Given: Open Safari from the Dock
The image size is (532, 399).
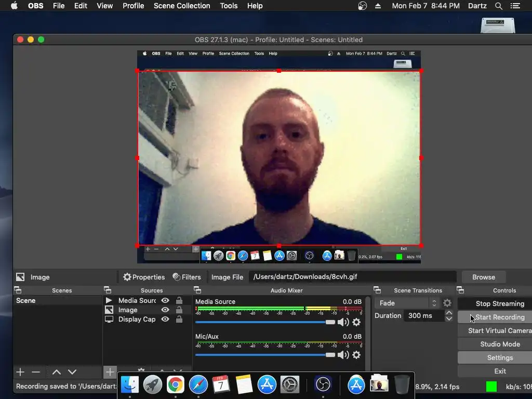Looking at the screenshot, I should tap(198, 384).
